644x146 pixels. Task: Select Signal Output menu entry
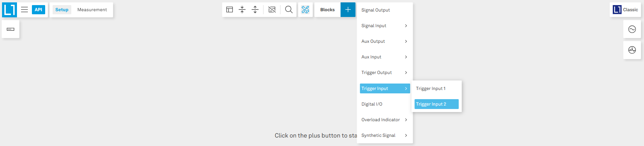(376, 10)
